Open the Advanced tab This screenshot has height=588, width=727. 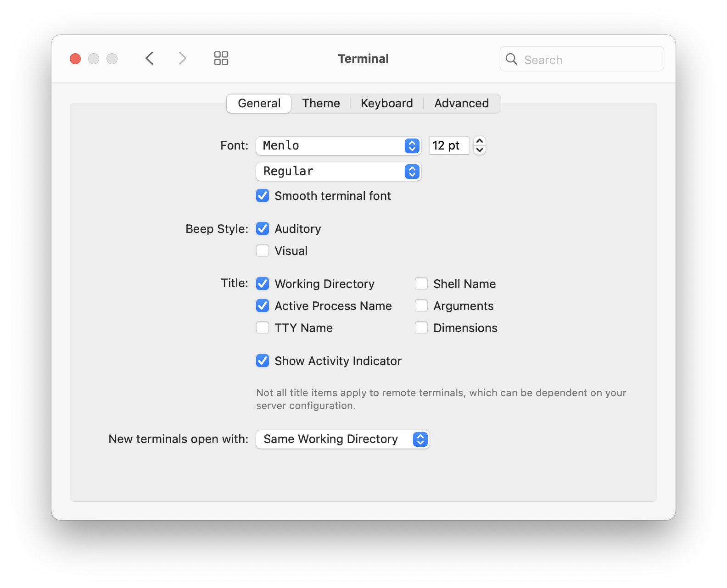click(x=461, y=103)
